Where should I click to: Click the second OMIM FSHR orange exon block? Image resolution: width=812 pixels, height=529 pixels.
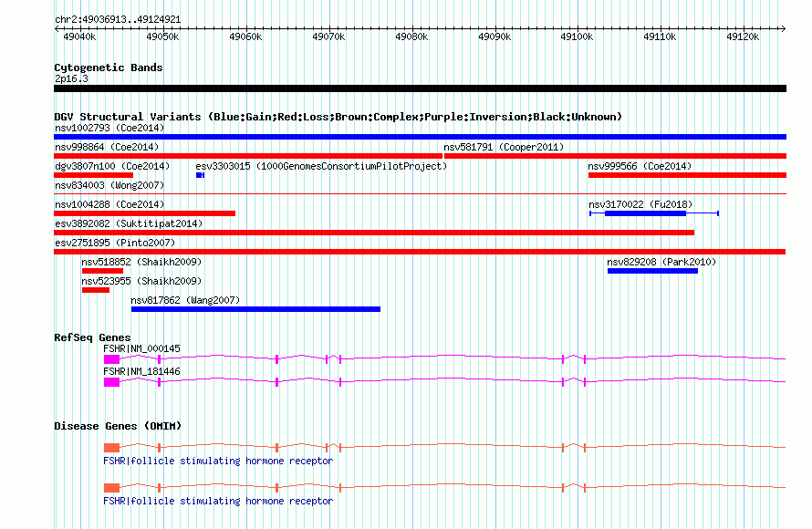pos(112,488)
